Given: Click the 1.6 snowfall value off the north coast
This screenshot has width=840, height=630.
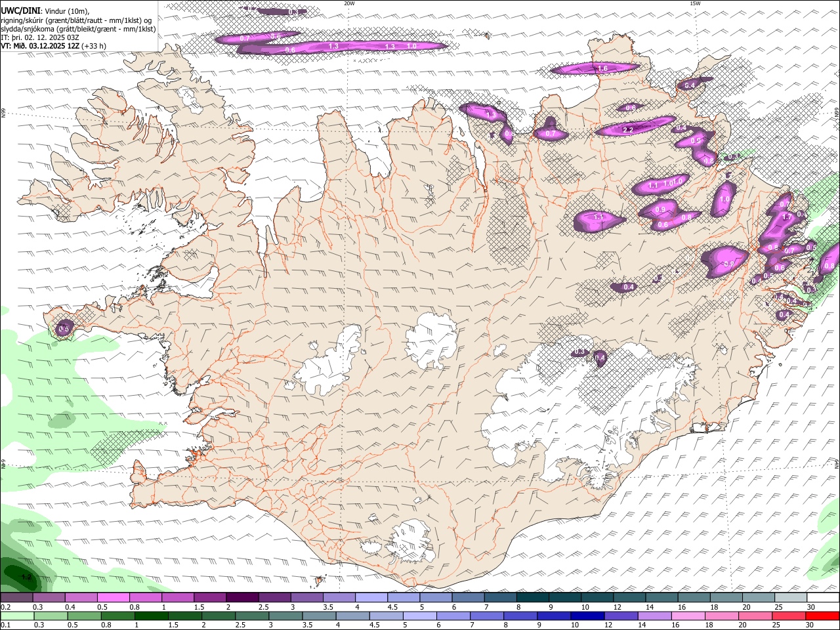Looking at the screenshot, I should click(602, 68).
